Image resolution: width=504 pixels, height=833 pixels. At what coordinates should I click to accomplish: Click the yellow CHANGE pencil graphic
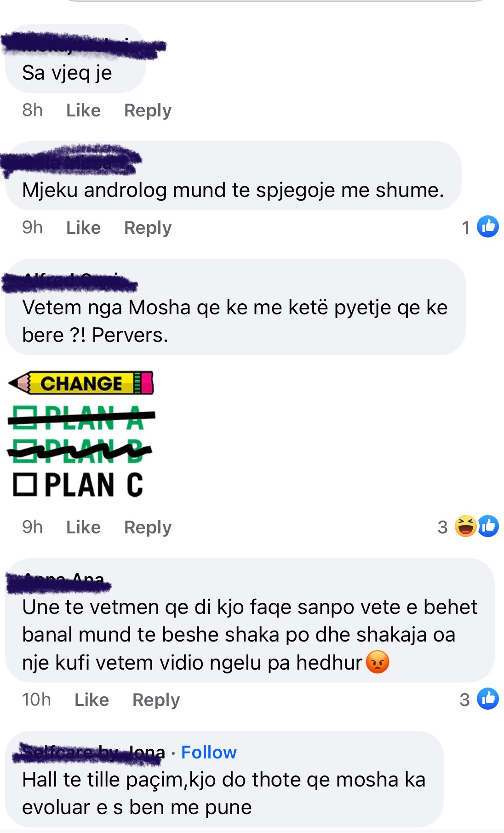(x=81, y=383)
